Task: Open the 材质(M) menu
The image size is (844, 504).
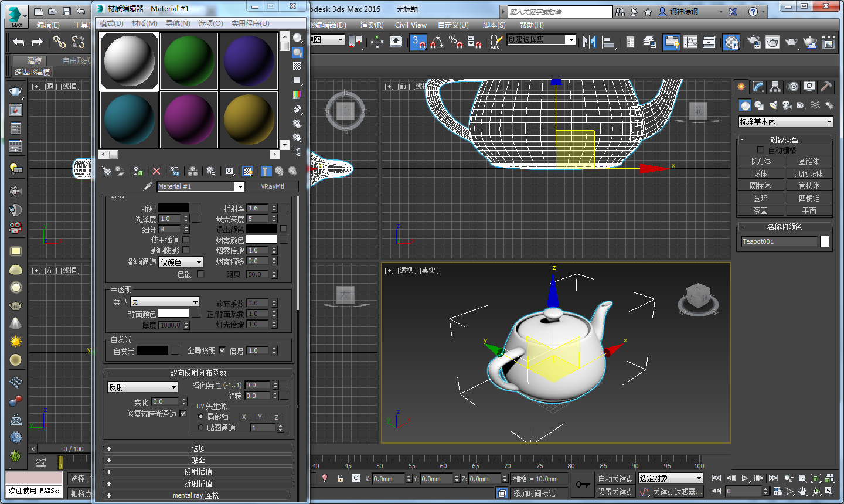Action: pos(144,23)
